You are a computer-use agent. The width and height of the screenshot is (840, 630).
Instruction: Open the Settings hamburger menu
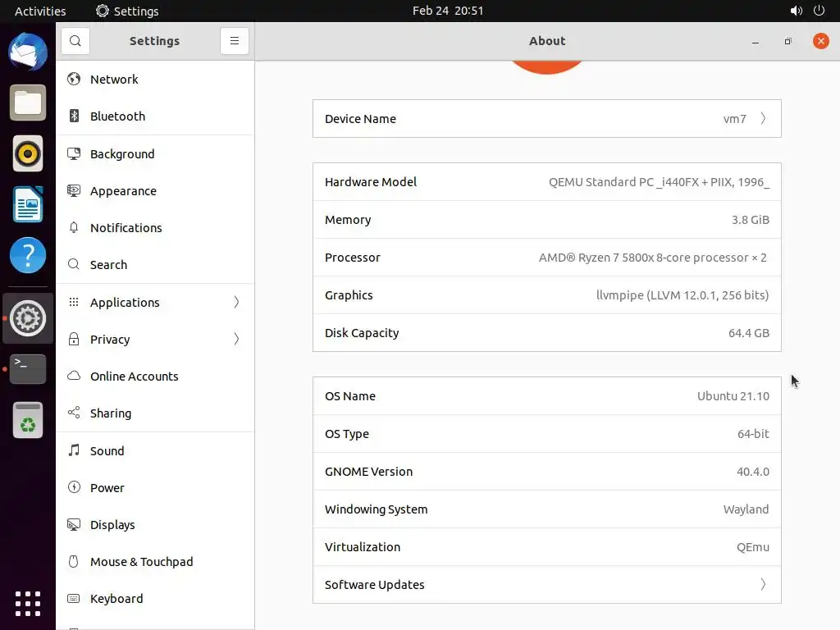click(x=234, y=41)
